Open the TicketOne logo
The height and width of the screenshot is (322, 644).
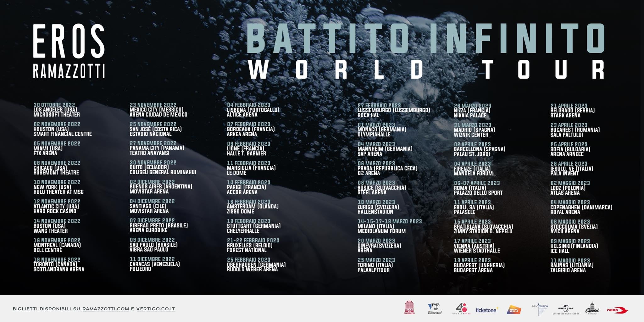[486, 310]
